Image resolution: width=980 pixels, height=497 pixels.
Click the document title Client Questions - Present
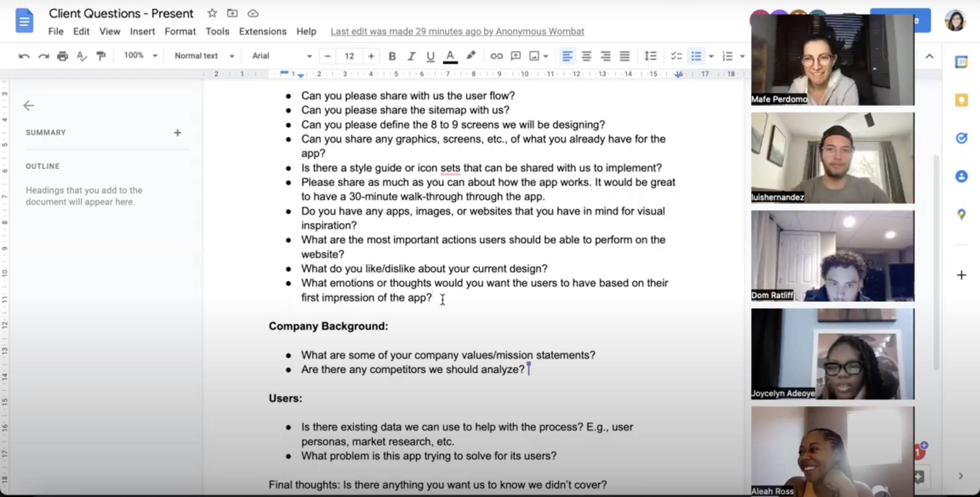point(121,13)
